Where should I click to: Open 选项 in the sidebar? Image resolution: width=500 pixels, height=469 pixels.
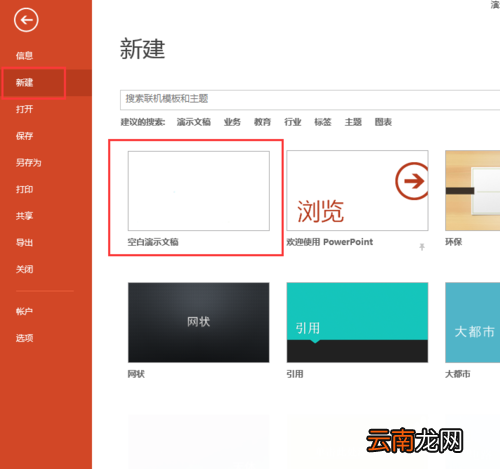[x=24, y=338]
